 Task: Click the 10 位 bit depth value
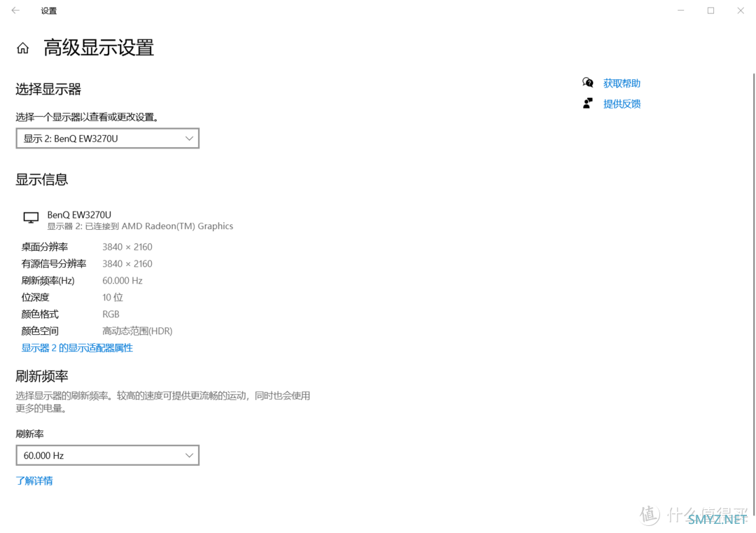(x=113, y=298)
